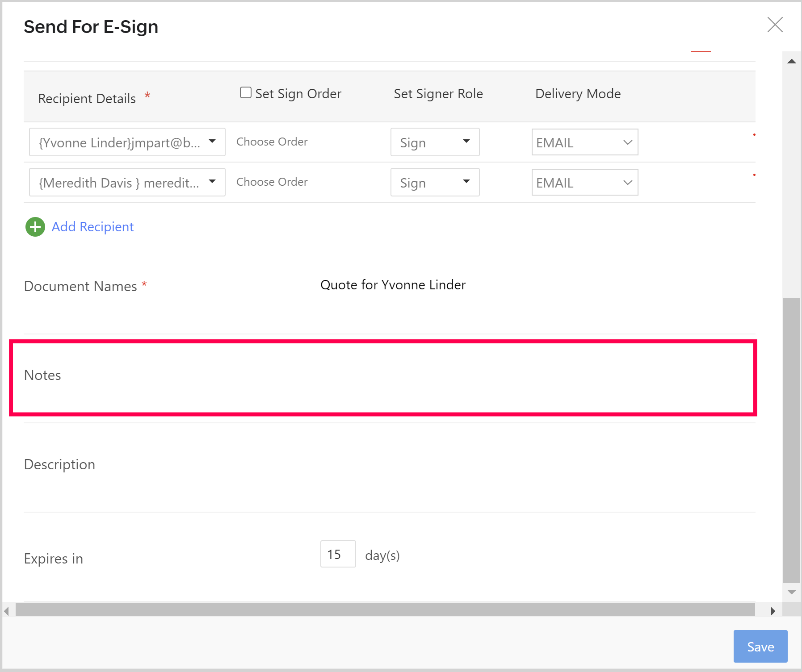
Task: Close the Send For E-Sign dialog
Action: click(x=775, y=25)
